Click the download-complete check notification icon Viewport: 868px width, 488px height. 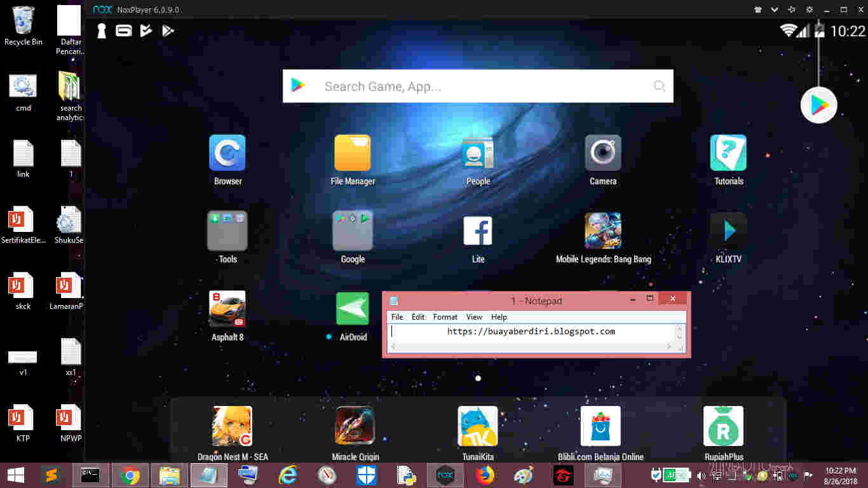point(146,30)
